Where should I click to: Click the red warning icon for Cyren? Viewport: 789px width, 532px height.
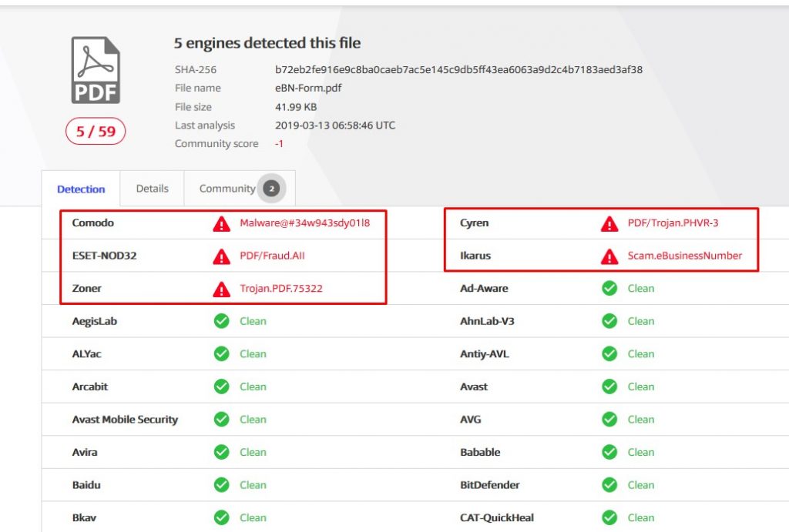pyautogui.click(x=609, y=223)
